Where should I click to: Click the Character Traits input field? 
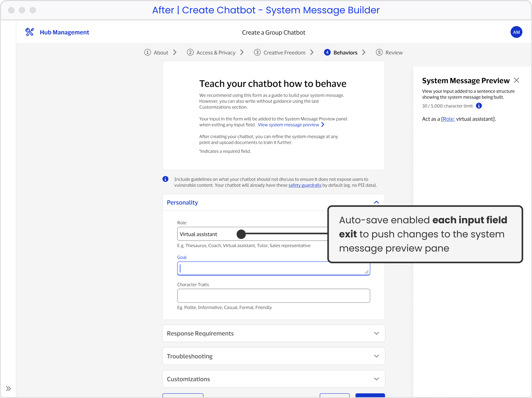[x=273, y=296]
